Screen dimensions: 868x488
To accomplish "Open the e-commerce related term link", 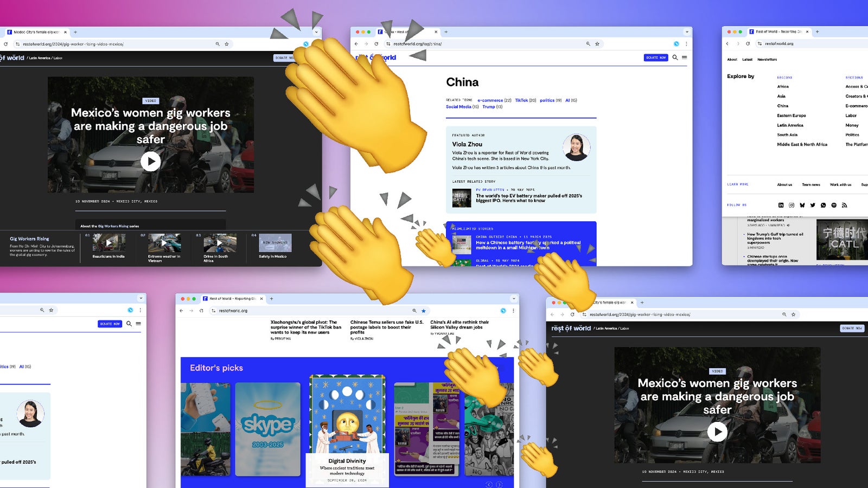I will pyautogui.click(x=490, y=100).
